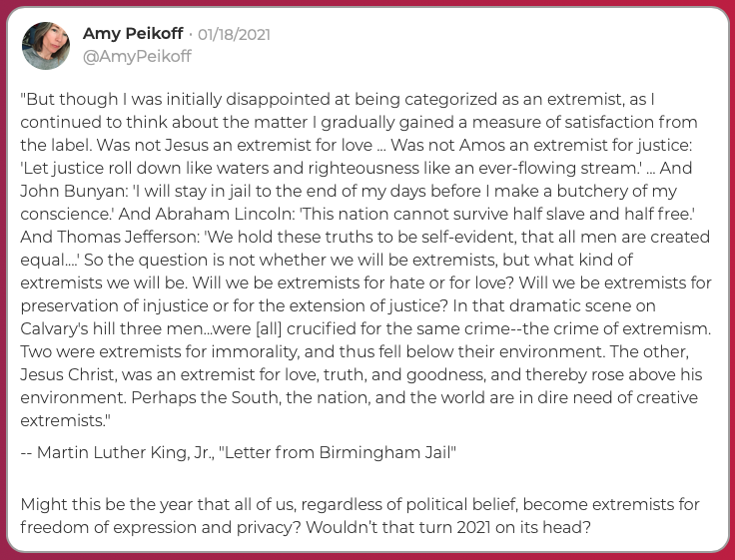The width and height of the screenshot is (735, 560).
Task: Click the Martin Luther King, Jr. attribution line
Action: (x=238, y=452)
